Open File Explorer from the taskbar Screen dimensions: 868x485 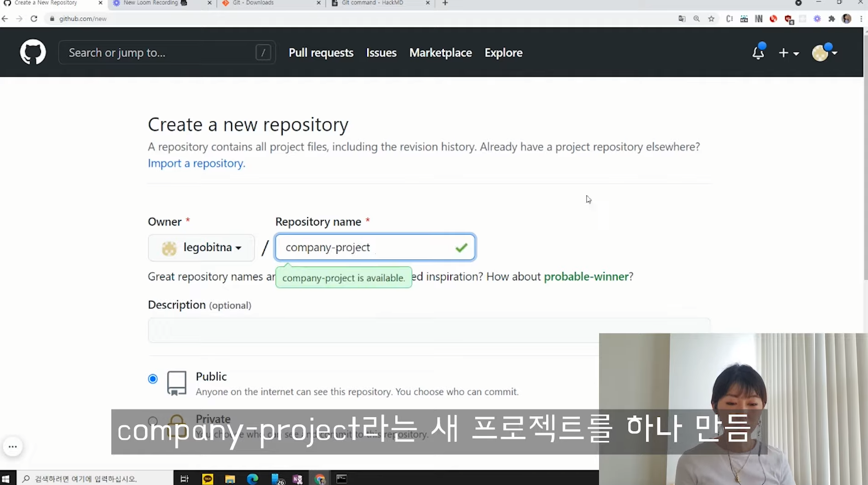click(x=230, y=479)
